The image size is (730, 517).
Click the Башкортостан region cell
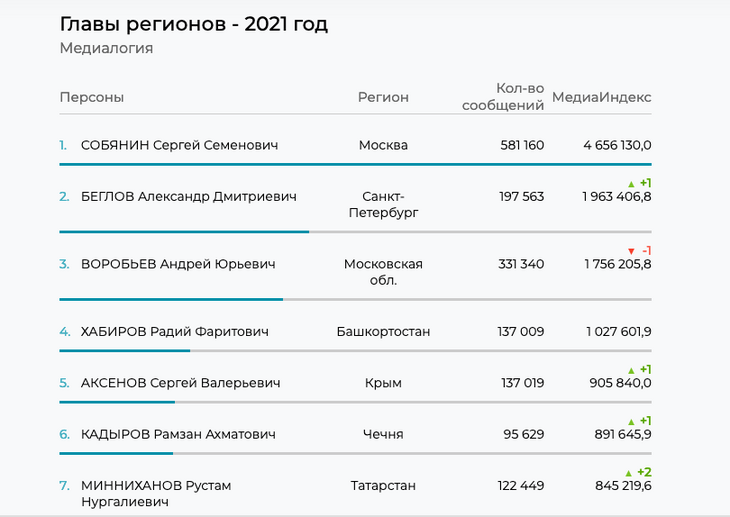pos(383,331)
